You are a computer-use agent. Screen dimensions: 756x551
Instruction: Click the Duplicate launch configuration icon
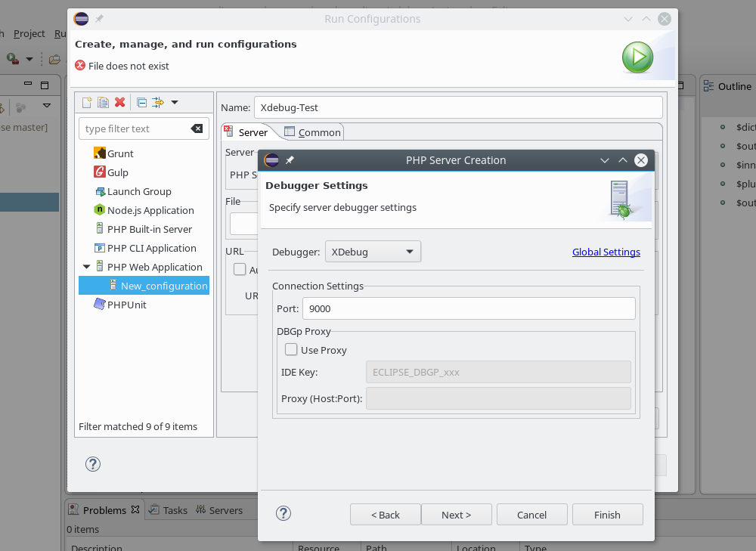pos(103,102)
